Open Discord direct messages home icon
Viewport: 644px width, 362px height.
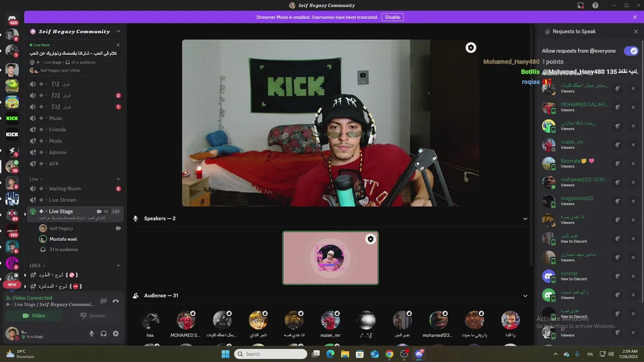tap(12, 19)
